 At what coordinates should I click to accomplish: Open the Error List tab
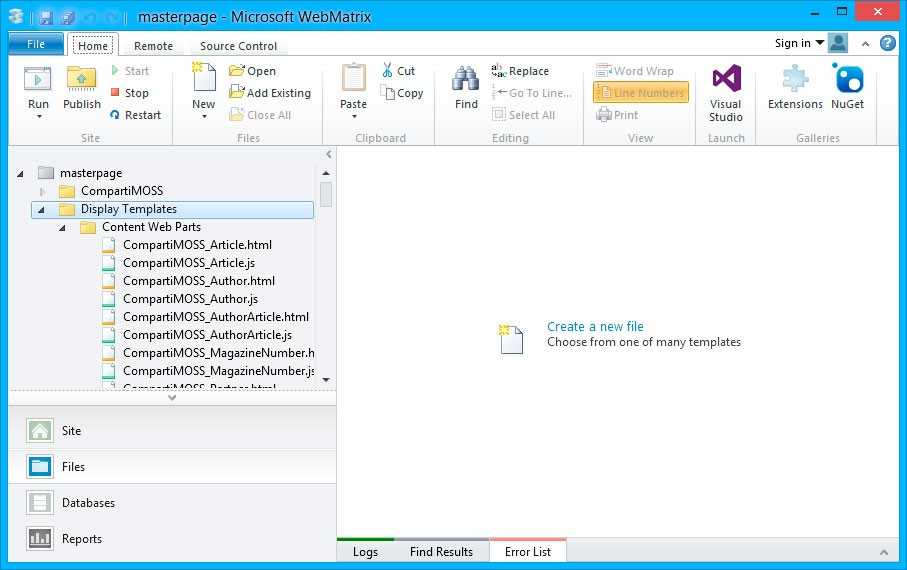[x=528, y=551]
